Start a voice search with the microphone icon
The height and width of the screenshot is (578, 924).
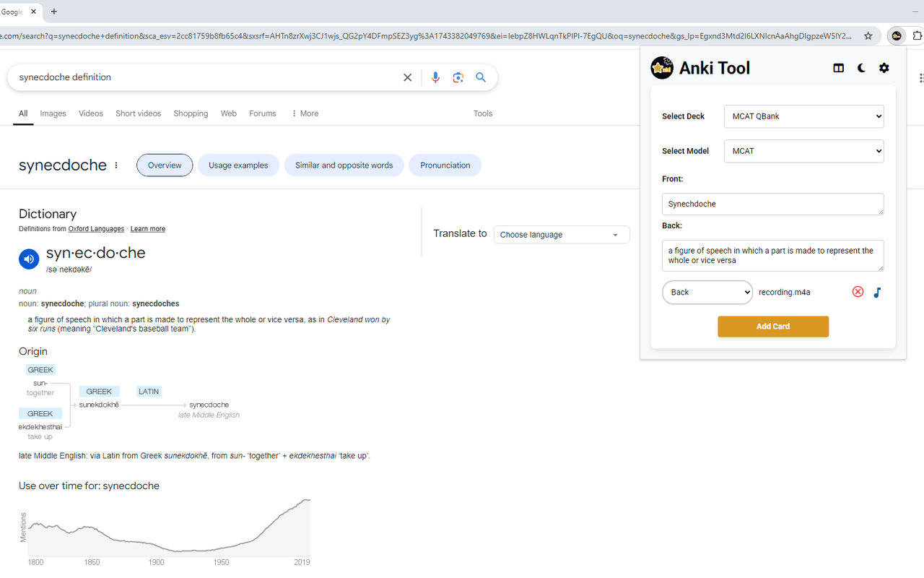click(435, 77)
